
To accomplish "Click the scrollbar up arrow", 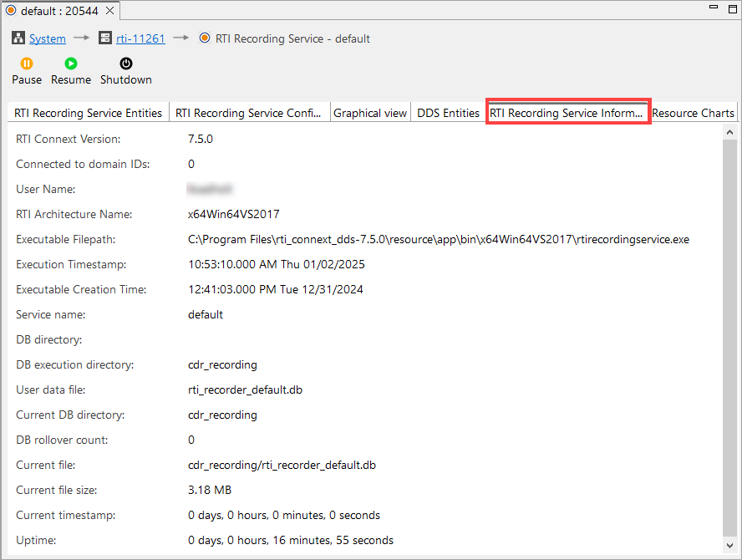I will 729,132.
